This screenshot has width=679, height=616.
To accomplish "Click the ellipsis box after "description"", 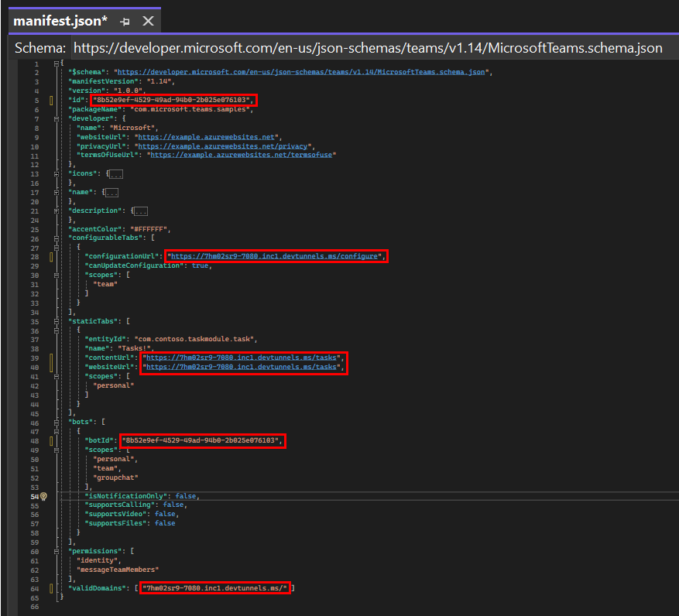I will tap(141, 211).
